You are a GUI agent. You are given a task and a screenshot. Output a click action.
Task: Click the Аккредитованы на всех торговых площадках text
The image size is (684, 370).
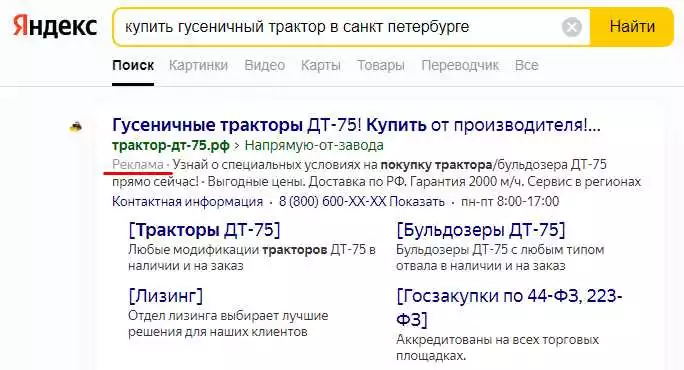pos(497,347)
